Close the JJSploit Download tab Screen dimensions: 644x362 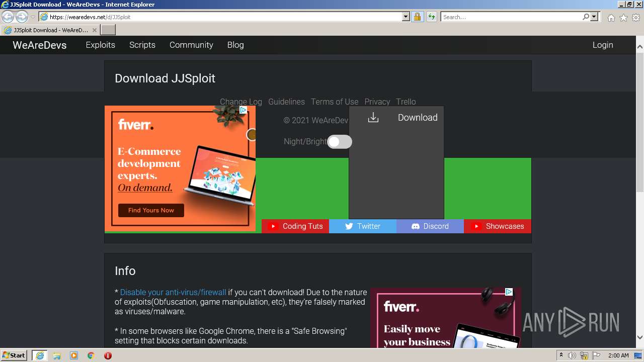click(95, 30)
